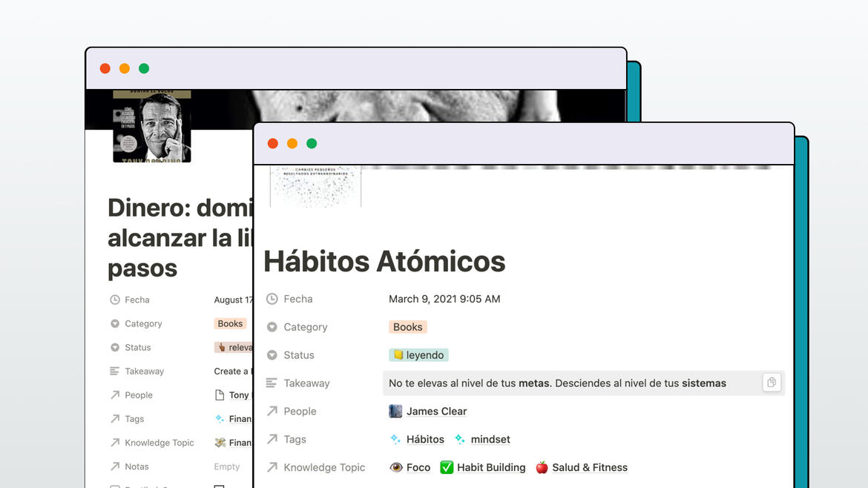Open the leyendo status selector
The height and width of the screenshot is (488, 868).
(x=418, y=355)
